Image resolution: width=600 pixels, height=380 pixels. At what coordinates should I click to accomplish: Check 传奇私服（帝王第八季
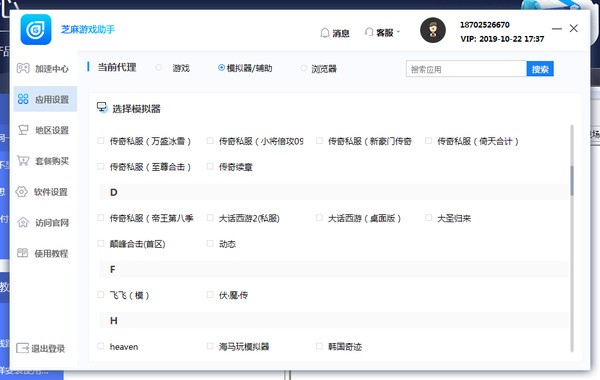[101, 218]
